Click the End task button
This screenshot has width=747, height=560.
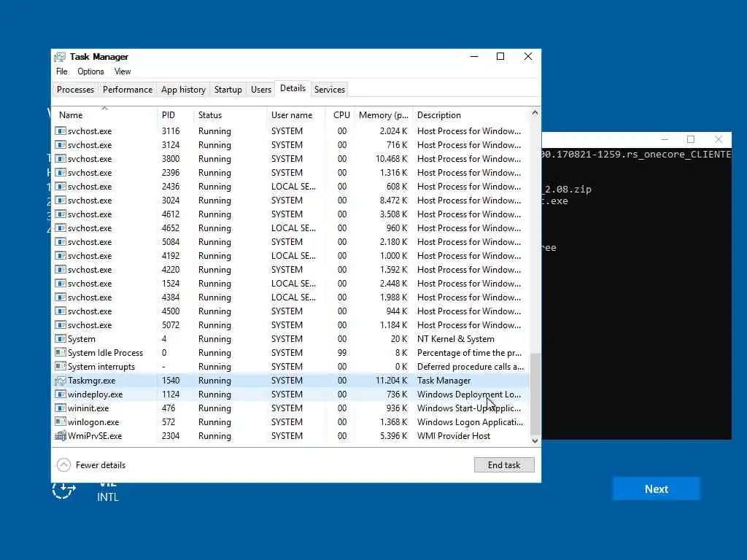tap(504, 464)
